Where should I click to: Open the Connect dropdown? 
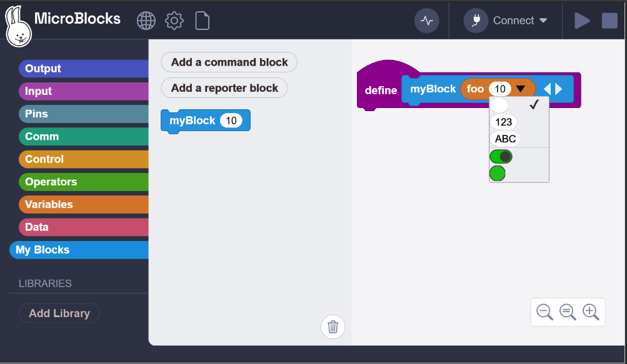pos(506,21)
